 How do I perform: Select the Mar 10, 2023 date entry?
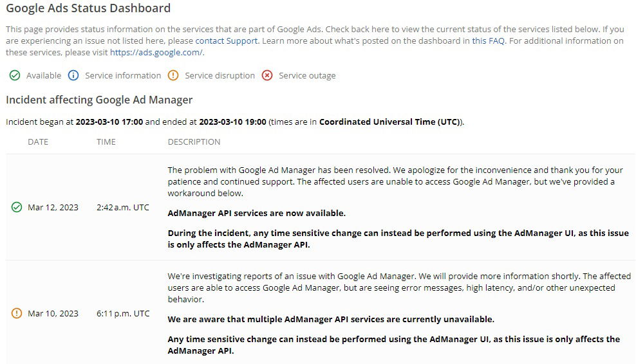click(53, 313)
